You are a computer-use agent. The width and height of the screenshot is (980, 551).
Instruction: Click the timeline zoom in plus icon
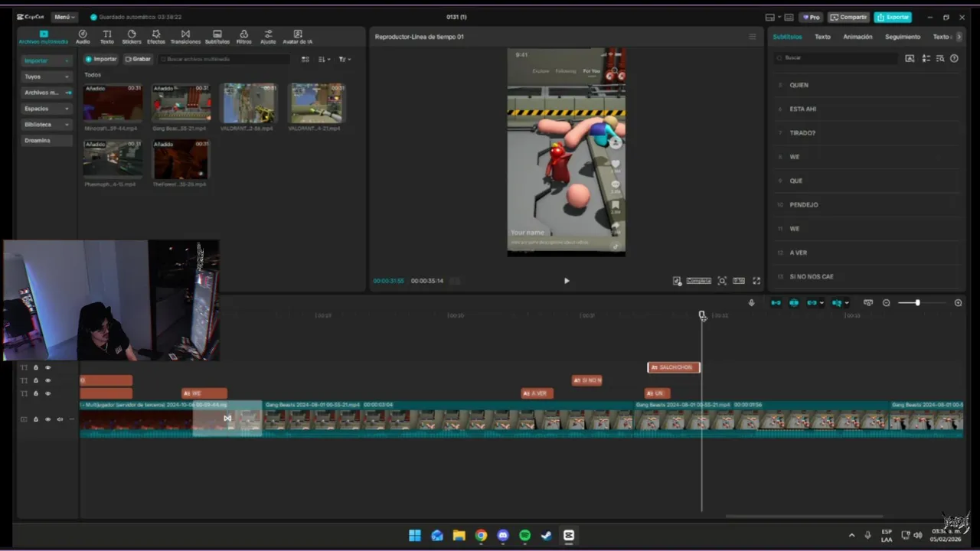tap(958, 303)
